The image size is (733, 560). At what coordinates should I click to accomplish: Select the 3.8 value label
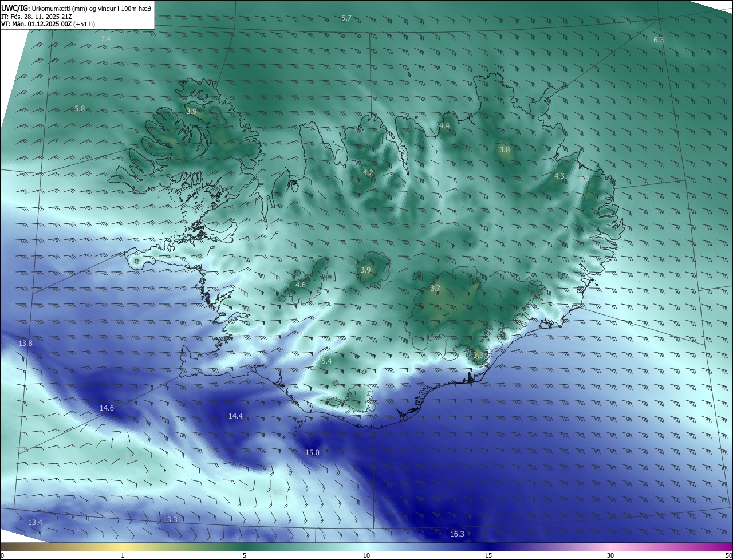tap(505, 149)
